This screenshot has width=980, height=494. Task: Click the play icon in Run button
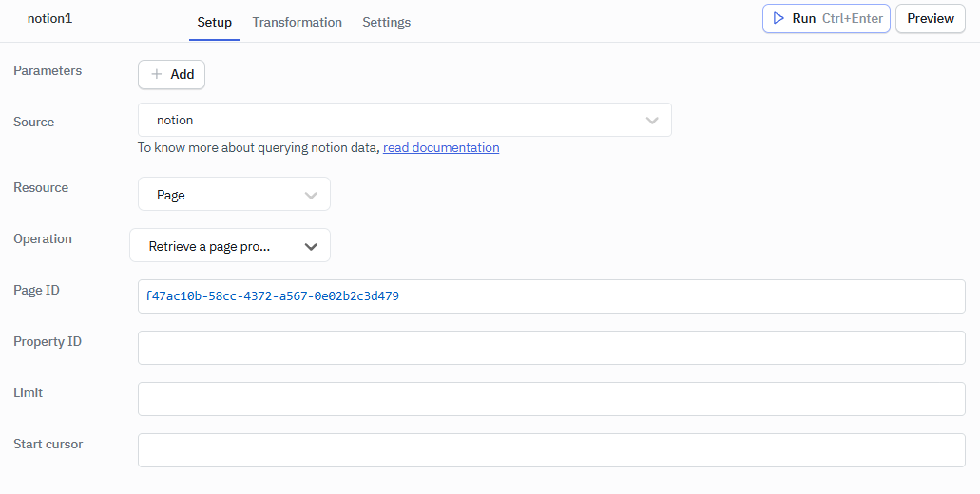778,18
